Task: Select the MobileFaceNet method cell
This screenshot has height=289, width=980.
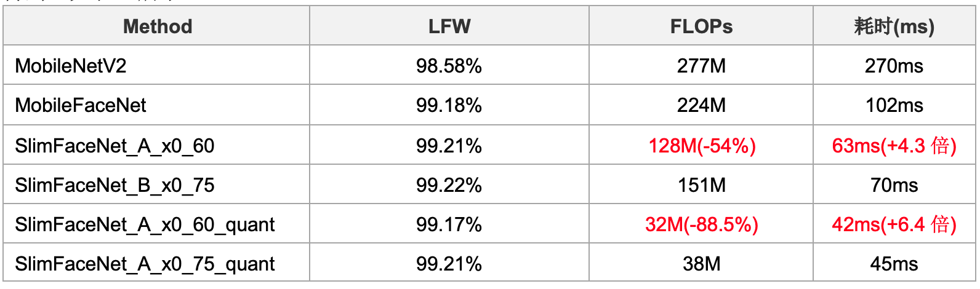Action: click(x=157, y=105)
